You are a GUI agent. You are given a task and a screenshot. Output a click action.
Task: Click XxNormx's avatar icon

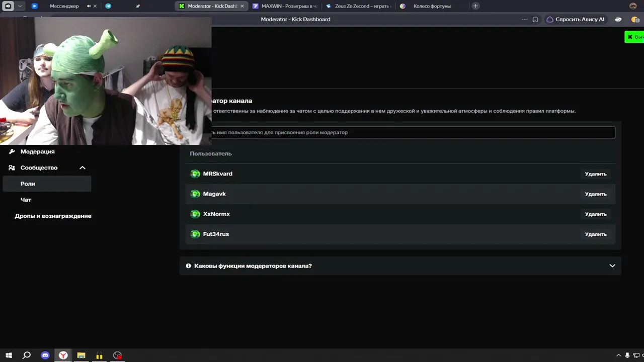(195, 214)
